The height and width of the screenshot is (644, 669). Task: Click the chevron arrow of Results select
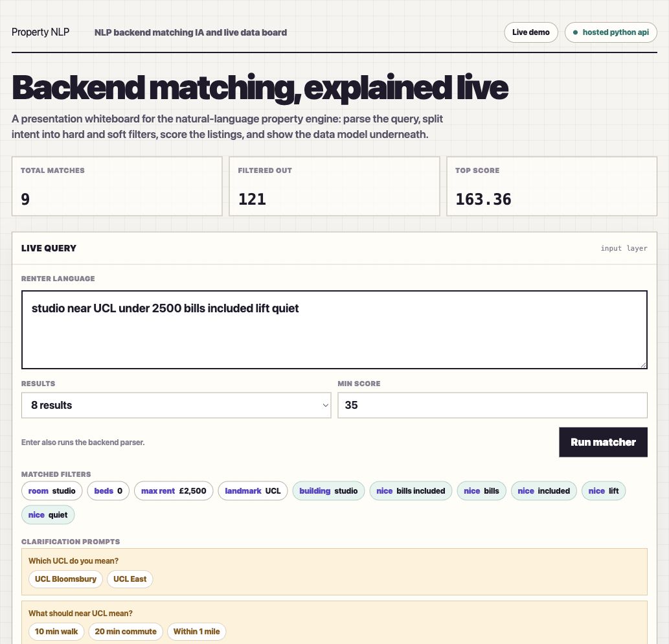tap(326, 406)
